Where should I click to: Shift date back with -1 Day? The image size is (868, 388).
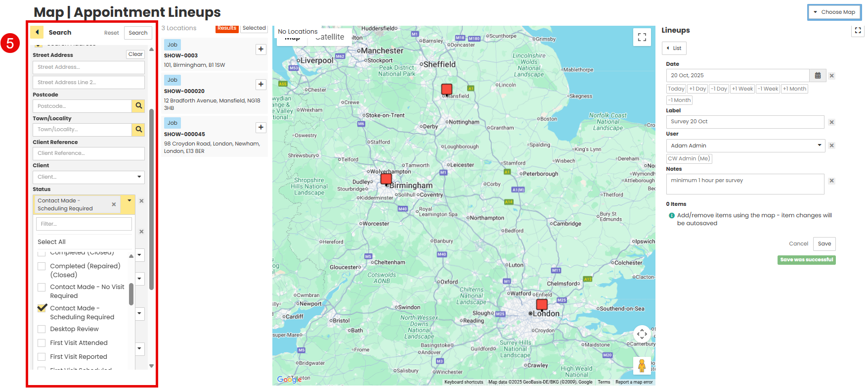pyautogui.click(x=719, y=89)
